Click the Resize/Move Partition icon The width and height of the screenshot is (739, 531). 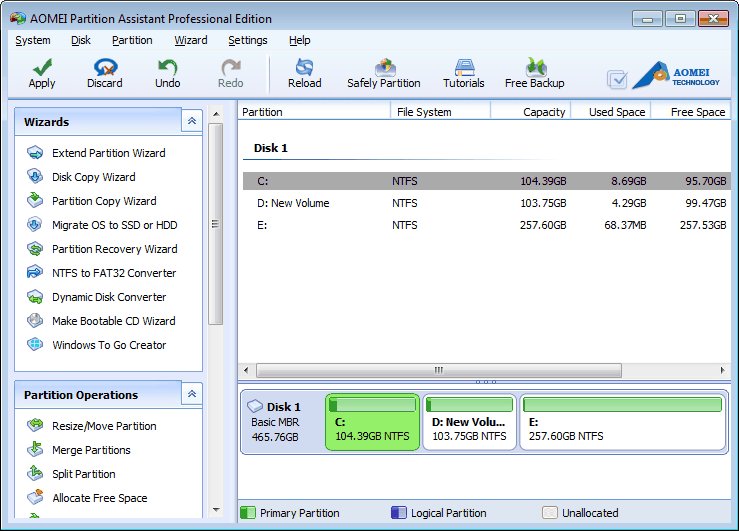point(35,425)
